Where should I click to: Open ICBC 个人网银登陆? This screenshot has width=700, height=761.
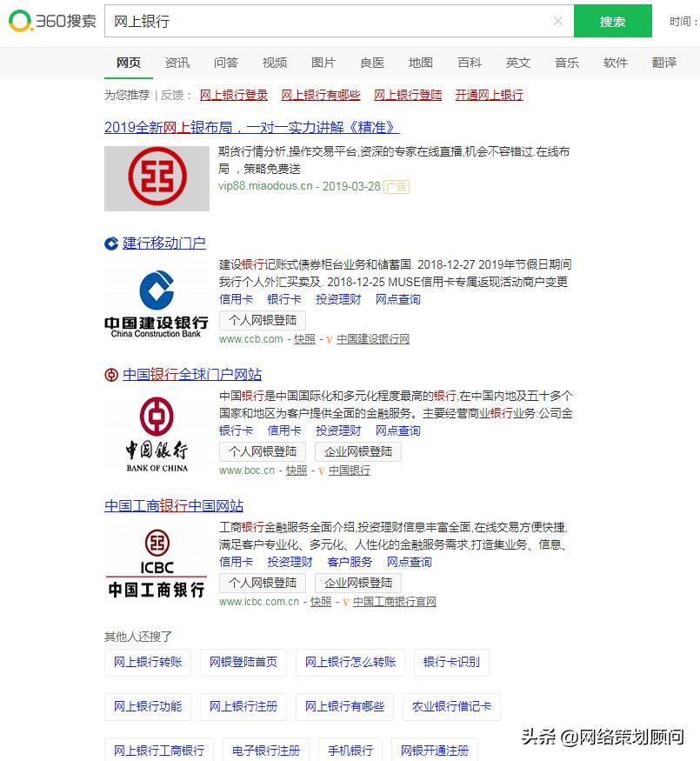pyautogui.click(x=261, y=583)
